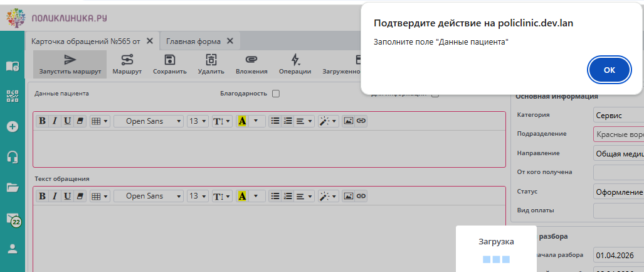The width and height of the screenshot is (644, 272).
Task: Toggle Italic in Данные пациента editor
Action: click(x=55, y=121)
